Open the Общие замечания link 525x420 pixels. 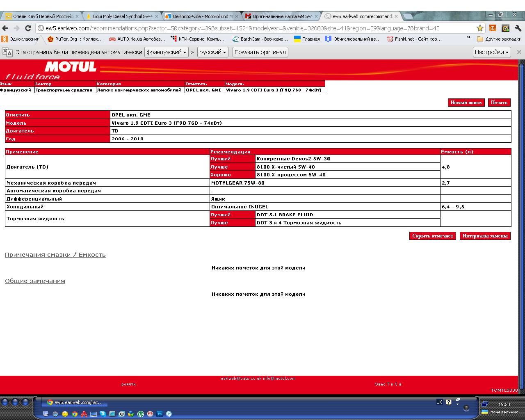(x=35, y=281)
